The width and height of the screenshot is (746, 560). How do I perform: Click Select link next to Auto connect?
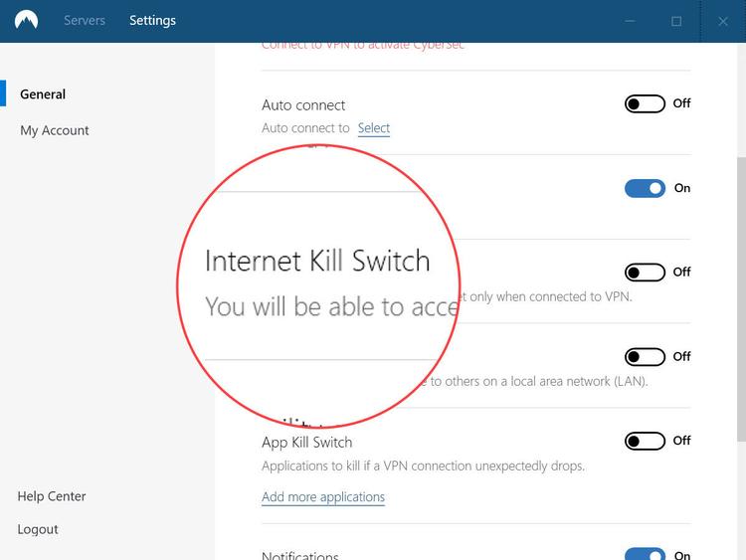[x=374, y=128]
